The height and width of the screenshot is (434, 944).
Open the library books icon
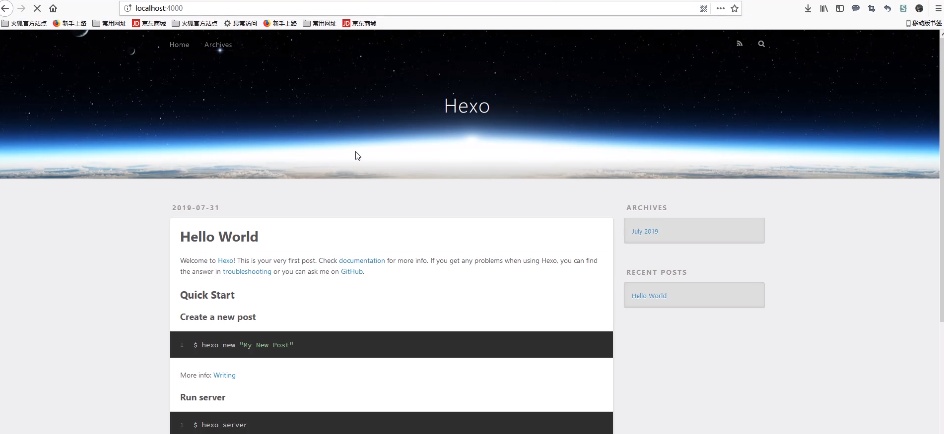(x=824, y=8)
